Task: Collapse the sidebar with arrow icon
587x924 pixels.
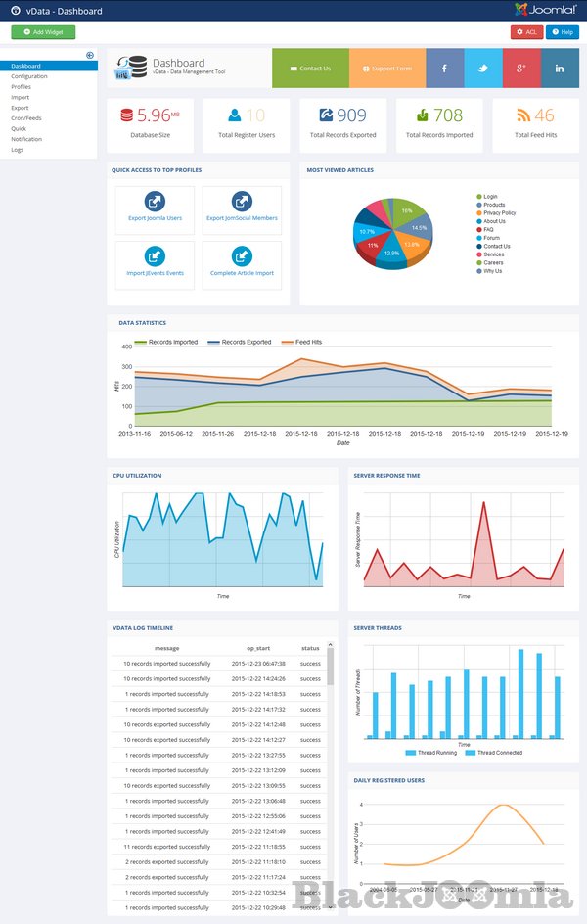Action: click(90, 55)
